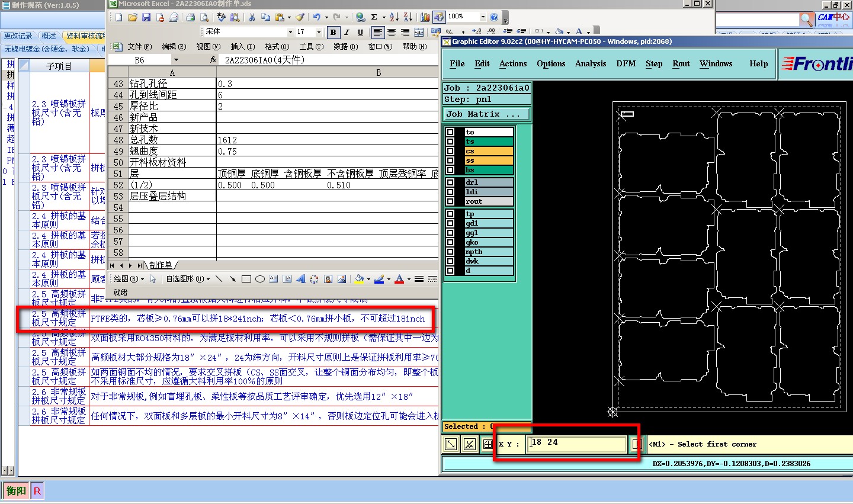Click the Center alignment icon in Excel

pyautogui.click(x=392, y=33)
